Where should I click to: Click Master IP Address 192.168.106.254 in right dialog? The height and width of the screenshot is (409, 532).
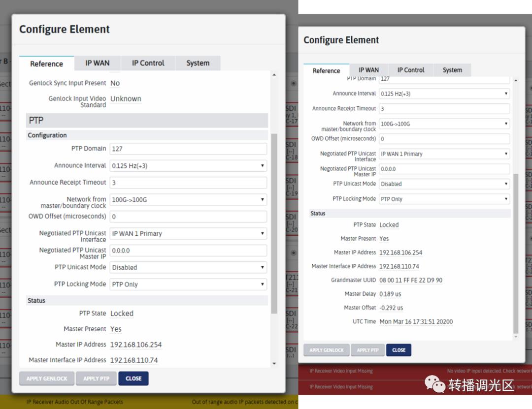(400, 252)
